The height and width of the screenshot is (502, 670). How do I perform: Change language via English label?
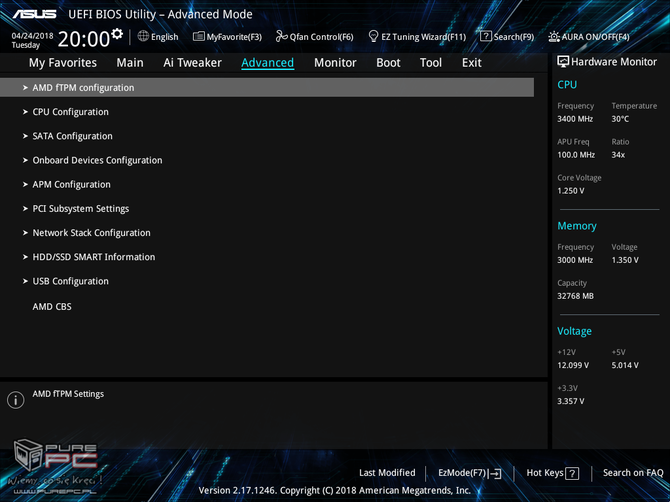[x=165, y=37]
